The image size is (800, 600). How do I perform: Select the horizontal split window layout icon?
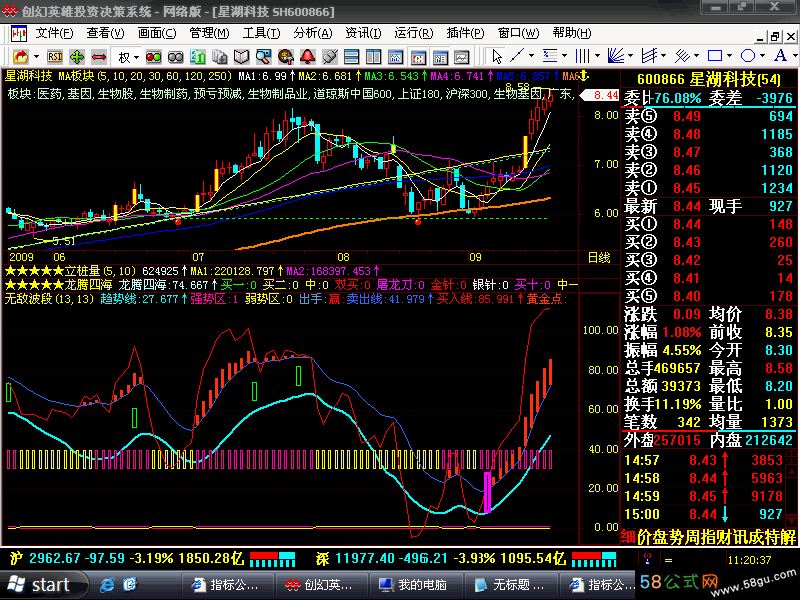coord(352,56)
